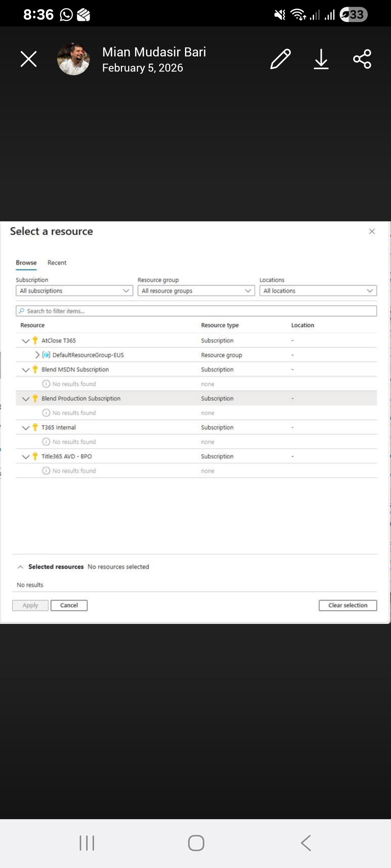Tap the WhatsApp status bar icon

tap(66, 15)
